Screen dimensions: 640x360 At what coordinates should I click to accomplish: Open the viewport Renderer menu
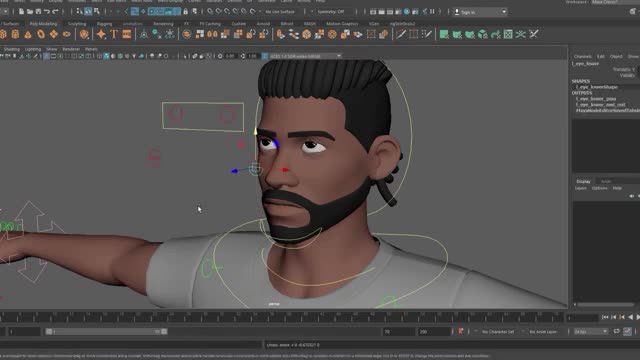[x=71, y=49]
